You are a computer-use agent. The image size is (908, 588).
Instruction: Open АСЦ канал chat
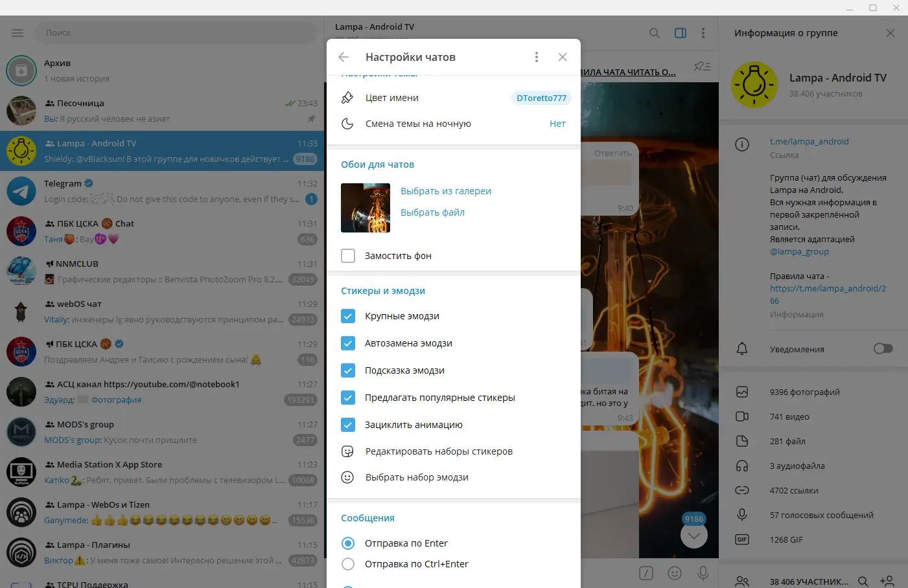162,392
